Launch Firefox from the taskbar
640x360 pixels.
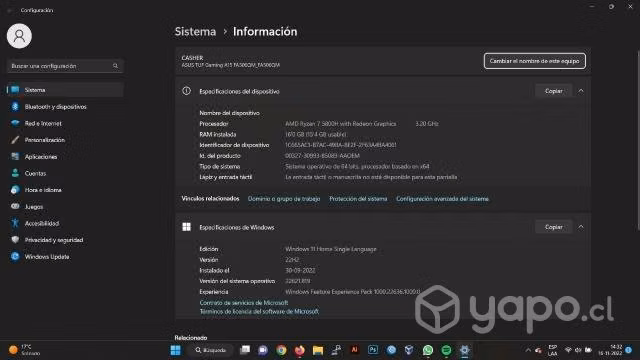300,350
